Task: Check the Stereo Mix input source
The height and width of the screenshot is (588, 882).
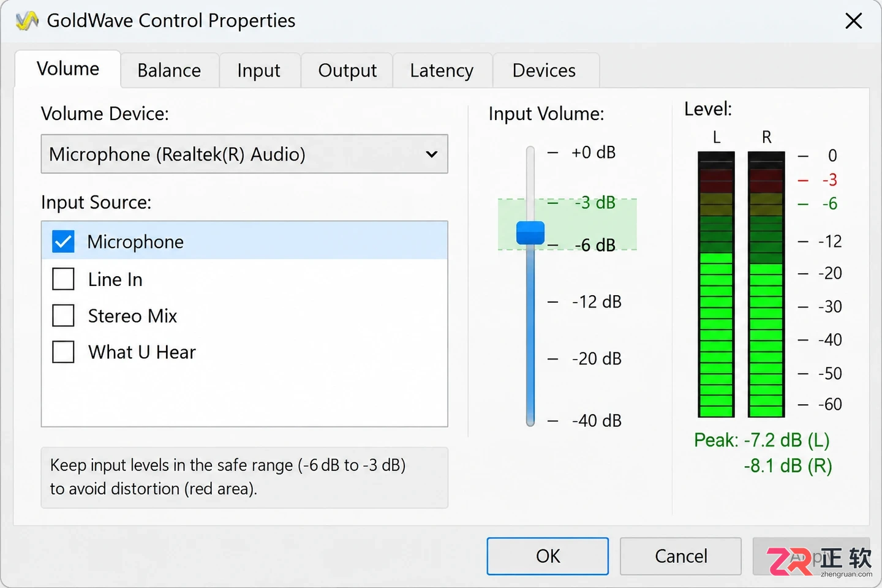Action: pyautogui.click(x=63, y=315)
